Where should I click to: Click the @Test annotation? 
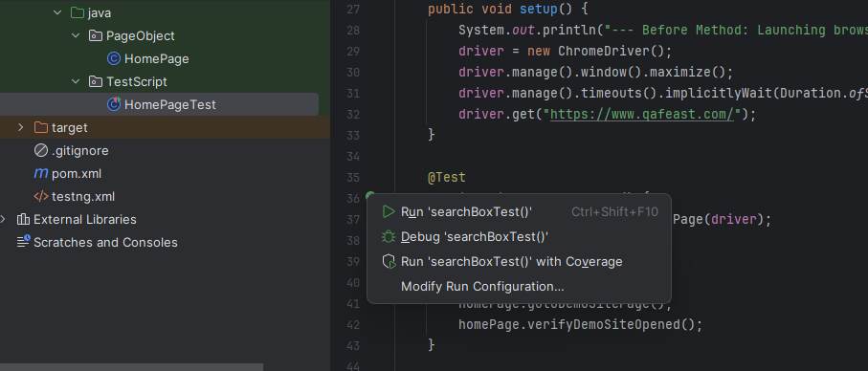447,178
